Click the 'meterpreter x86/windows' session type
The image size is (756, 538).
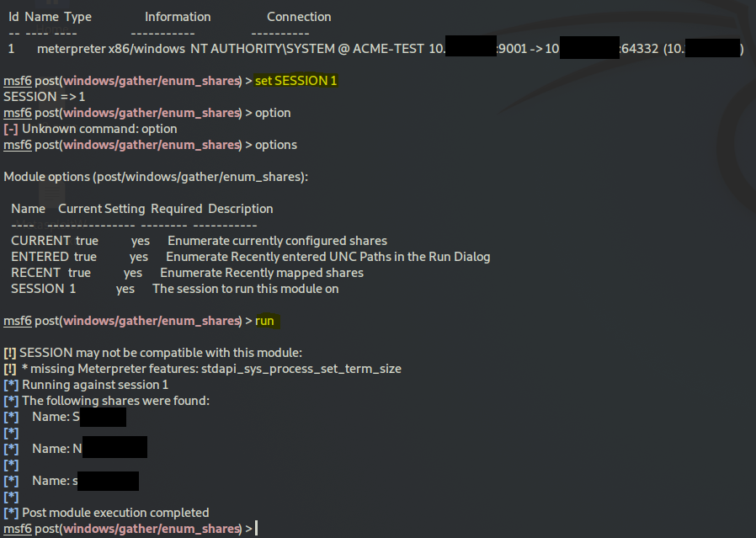(111, 49)
